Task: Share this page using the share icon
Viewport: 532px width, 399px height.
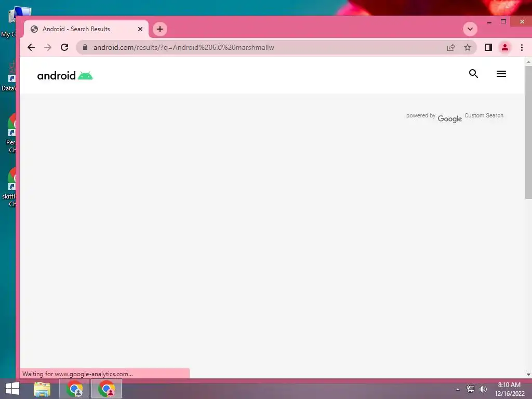Action: [451, 47]
